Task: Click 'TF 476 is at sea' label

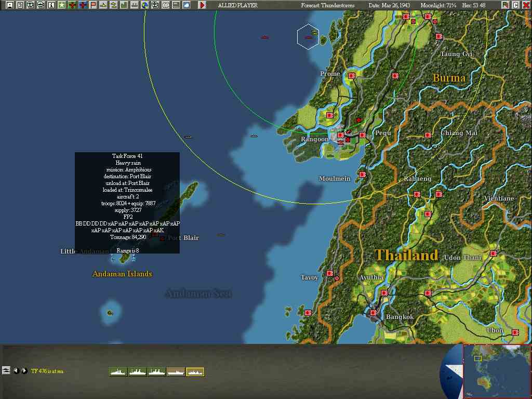Action: point(47,371)
